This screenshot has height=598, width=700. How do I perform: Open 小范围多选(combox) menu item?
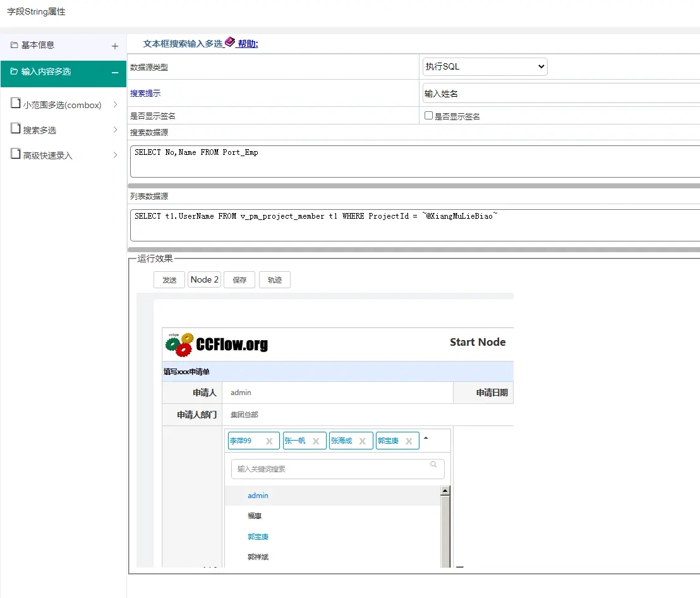pos(62,105)
